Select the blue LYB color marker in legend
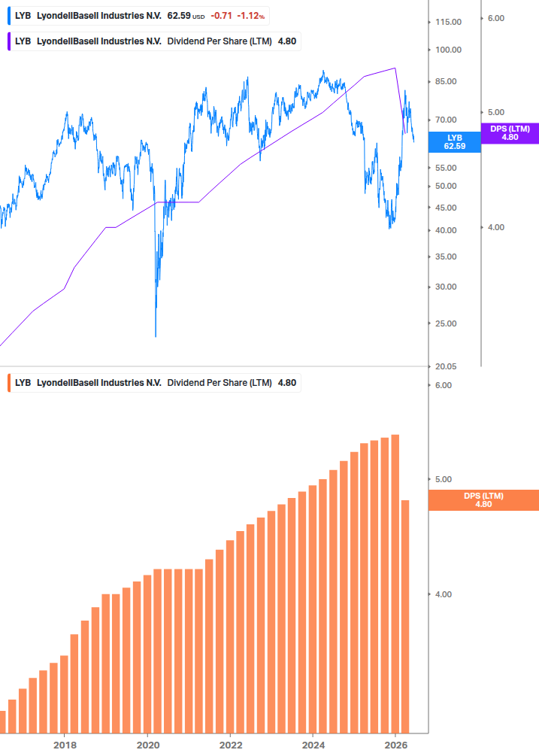Screen dimensions: 539x756 coord(9,16)
